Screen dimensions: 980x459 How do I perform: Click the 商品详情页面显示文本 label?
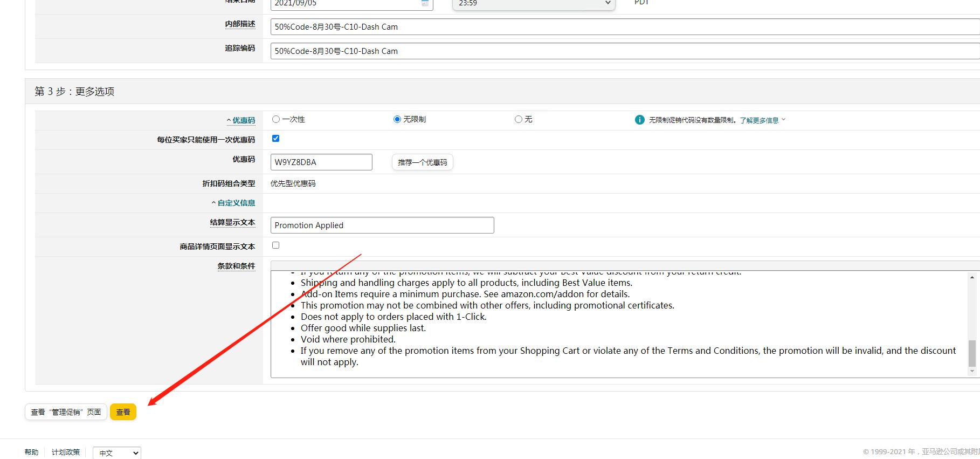coord(217,246)
